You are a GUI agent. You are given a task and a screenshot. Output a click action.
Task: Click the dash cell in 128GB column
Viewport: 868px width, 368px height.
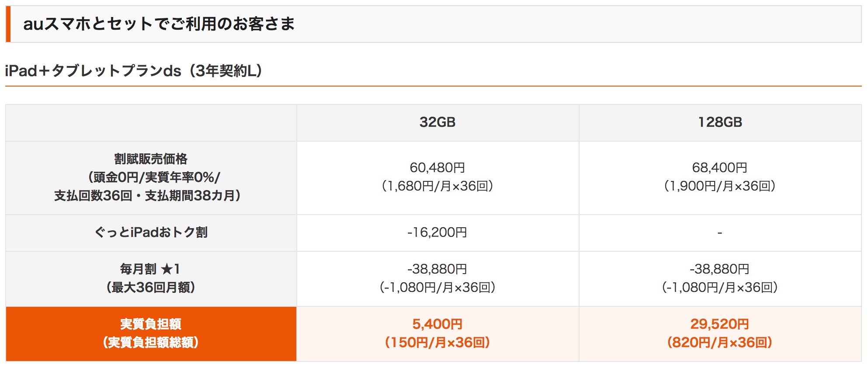coord(720,233)
